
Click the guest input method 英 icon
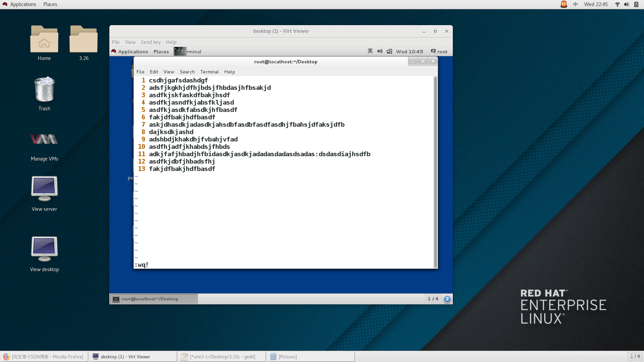[x=370, y=51]
